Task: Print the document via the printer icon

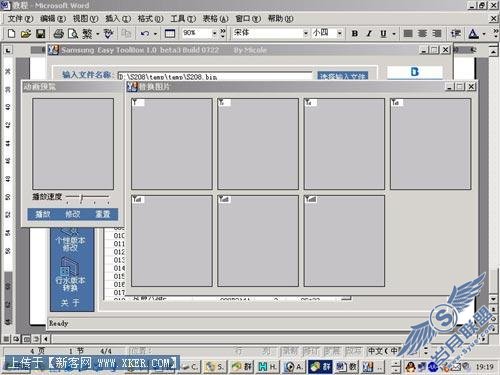Action: tap(59, 33)
